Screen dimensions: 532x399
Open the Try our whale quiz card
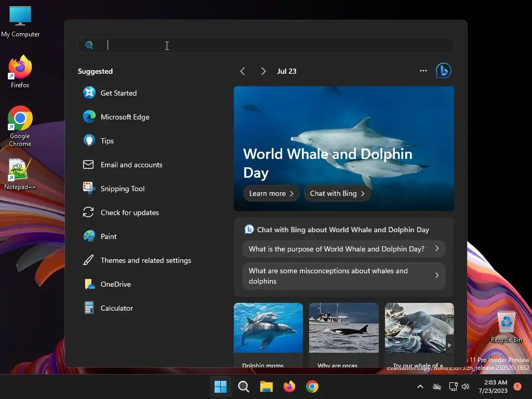point(419,335)
